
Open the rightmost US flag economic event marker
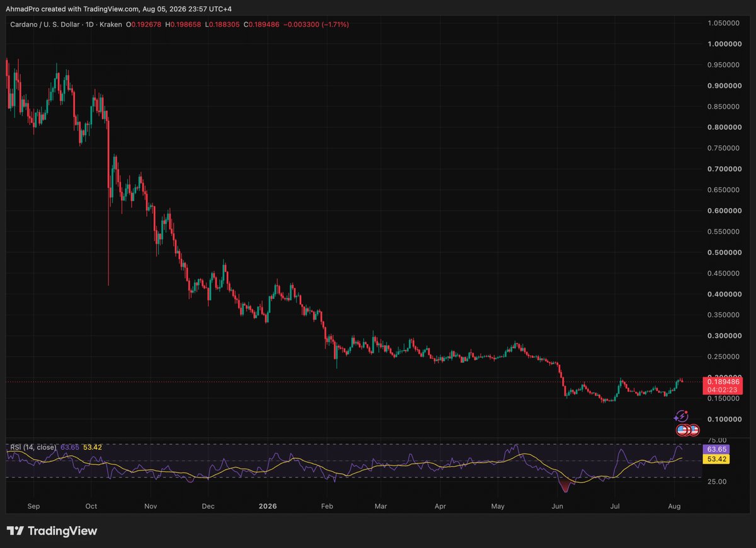[694, 430]
